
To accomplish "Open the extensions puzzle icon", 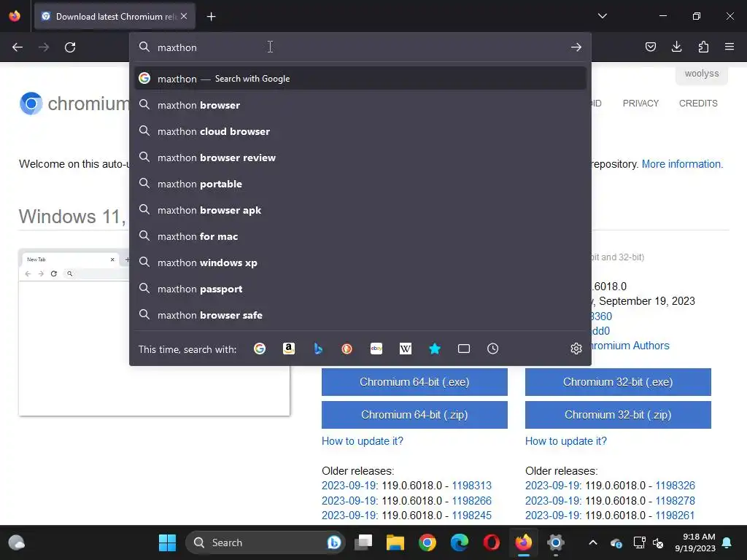I will (x=703, y=47).
